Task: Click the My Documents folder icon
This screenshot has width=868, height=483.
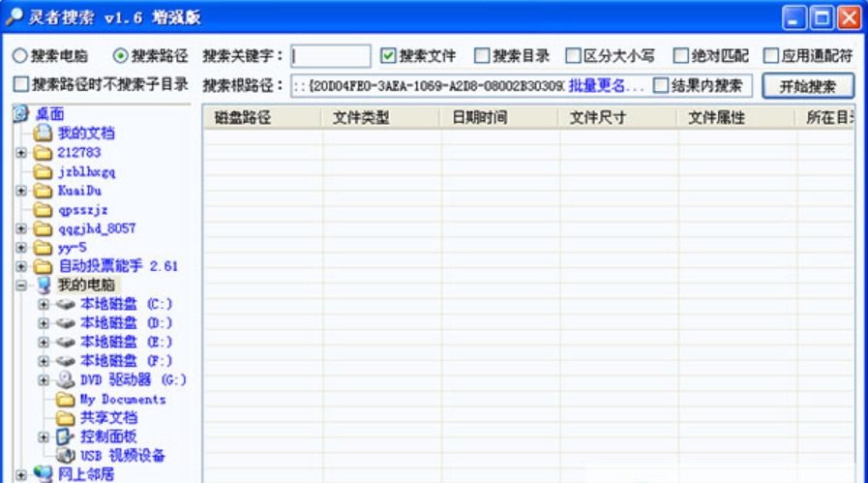Action: (66, 400)
